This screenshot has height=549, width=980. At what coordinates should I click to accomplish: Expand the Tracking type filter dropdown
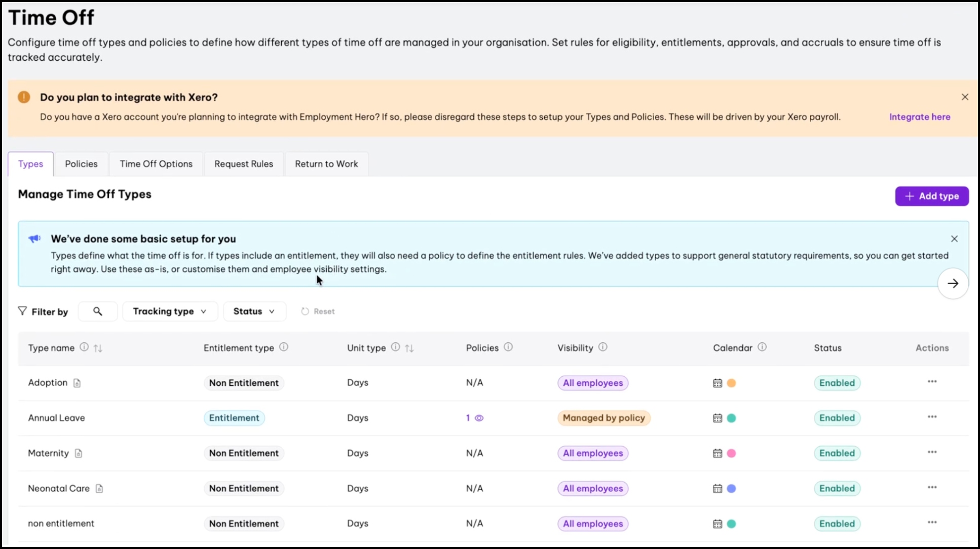(170, 311)
